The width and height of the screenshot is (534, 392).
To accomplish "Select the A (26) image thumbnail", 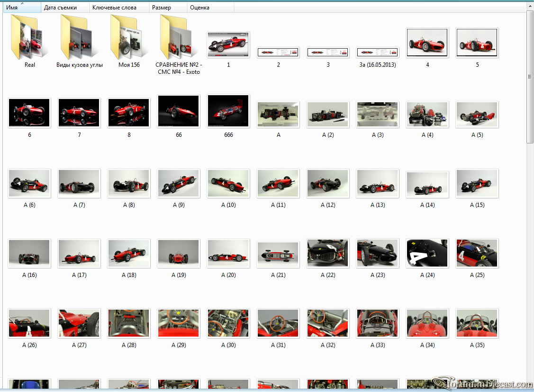I will [29, 323].
